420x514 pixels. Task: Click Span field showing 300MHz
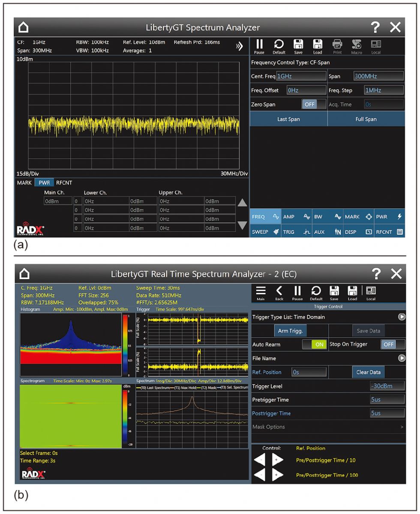[378, 76]
